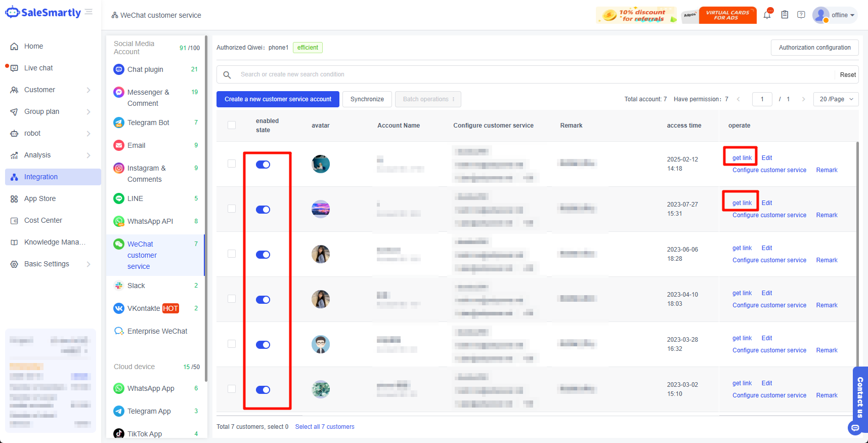Open the 20 /Page size dropdown
The width and height of the screenshot is (868, 443).
836,99
